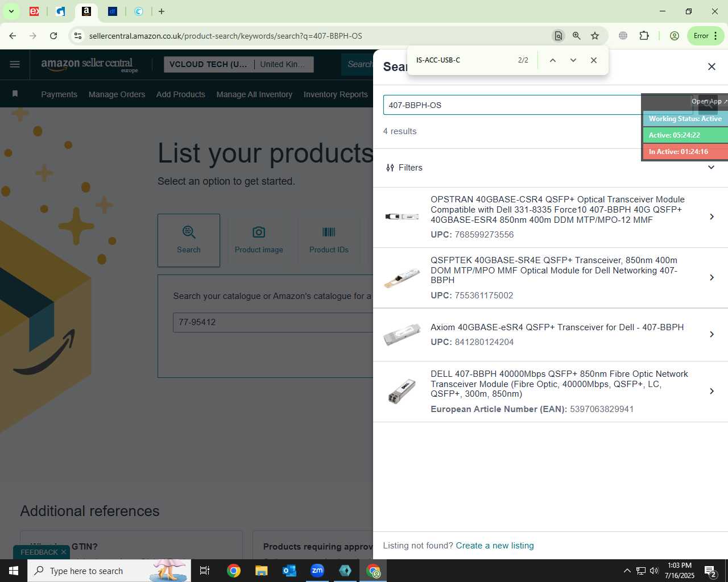
Task: Open the zoom magnifier icon in address bar
Action: click(x=577, y=36)
